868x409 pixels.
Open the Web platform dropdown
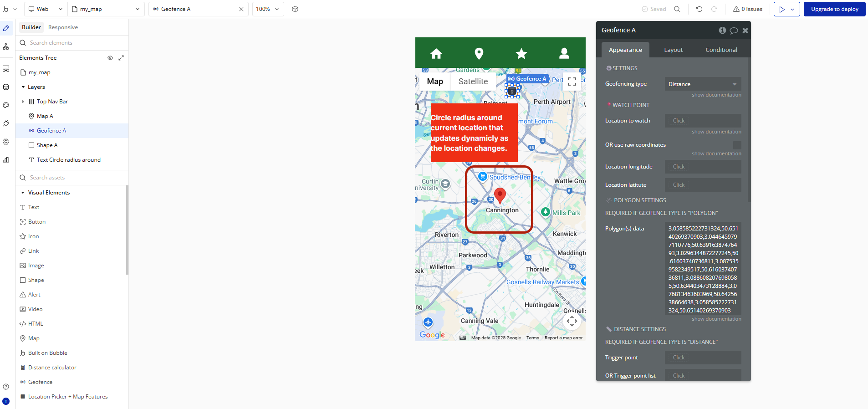tap(46, 9)
